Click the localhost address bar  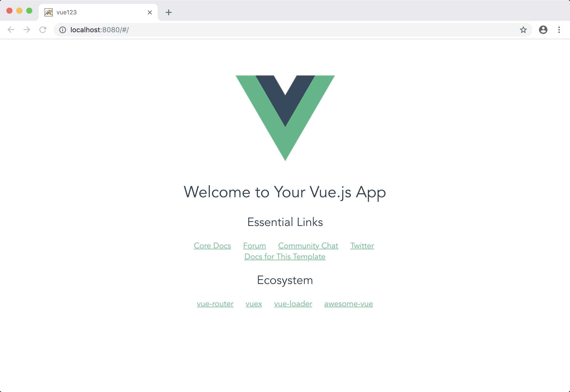(x=293, y=30)
